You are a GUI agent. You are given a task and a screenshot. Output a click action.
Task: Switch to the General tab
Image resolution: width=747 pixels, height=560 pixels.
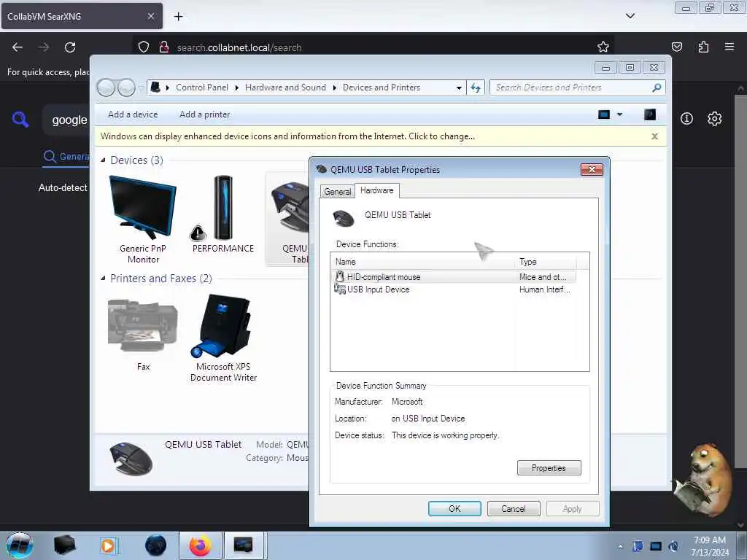[x=337, y=192]
